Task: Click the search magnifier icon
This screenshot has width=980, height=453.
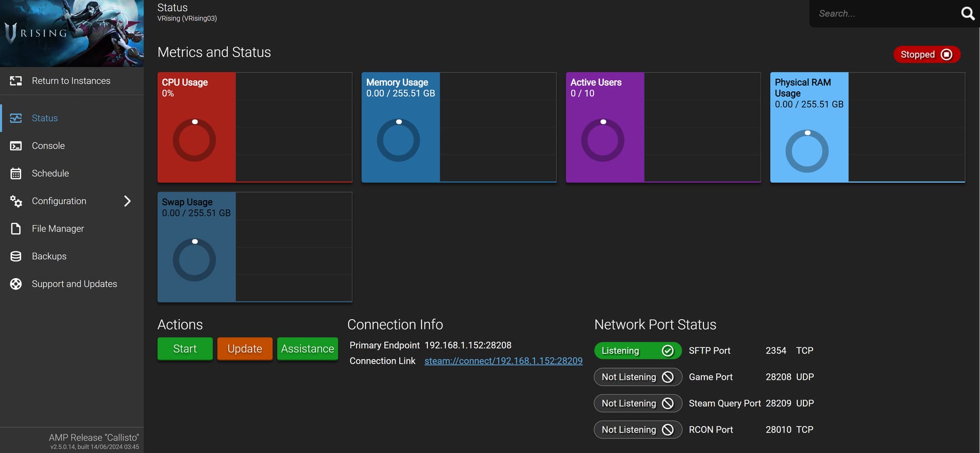Action: coord(967,13)
